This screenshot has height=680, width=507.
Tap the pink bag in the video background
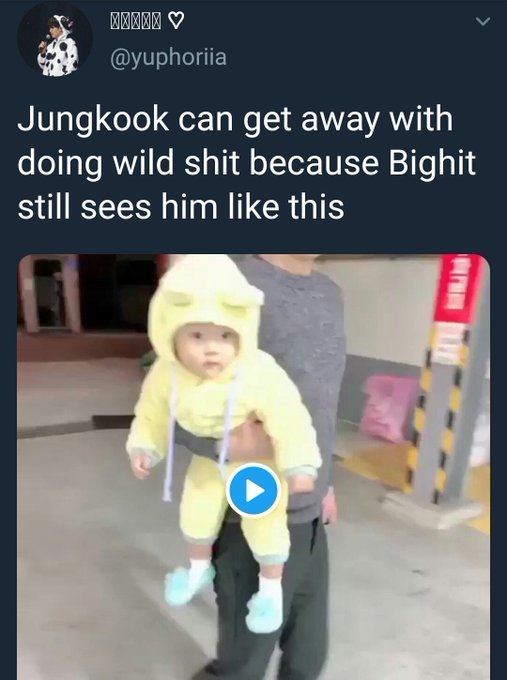388,409
